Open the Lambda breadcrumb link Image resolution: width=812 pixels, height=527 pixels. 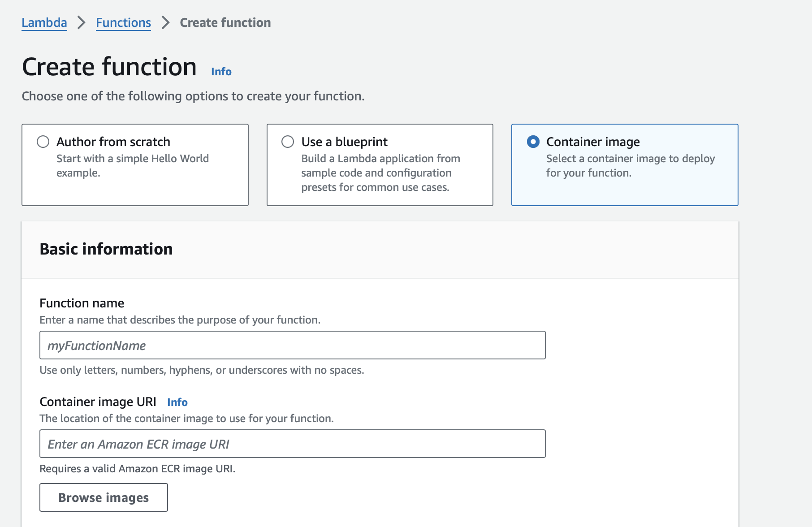[x=44, y=22]
